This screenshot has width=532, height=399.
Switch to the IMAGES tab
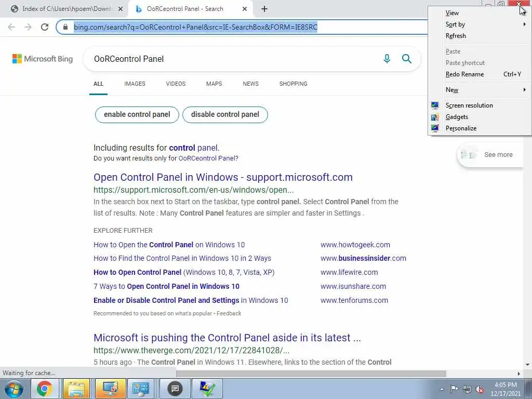(135, 84)
